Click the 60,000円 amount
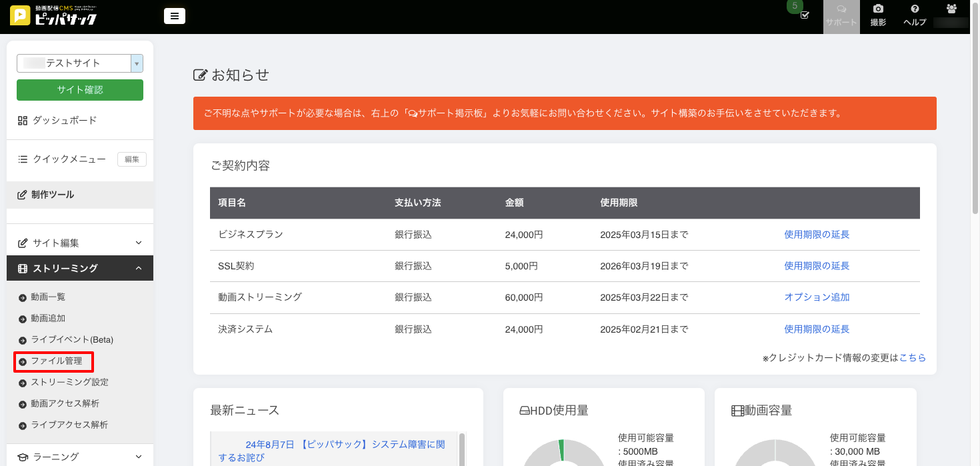The height and width of the screenshot is (466, 980). [524, 297]
